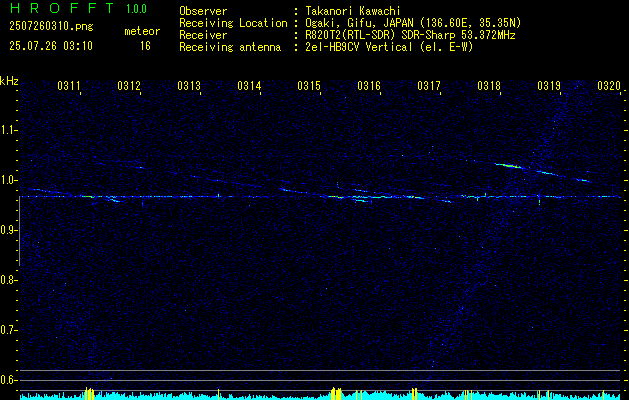
Task: Click the 0318 time marker
Action: click(x=489, y=86)
